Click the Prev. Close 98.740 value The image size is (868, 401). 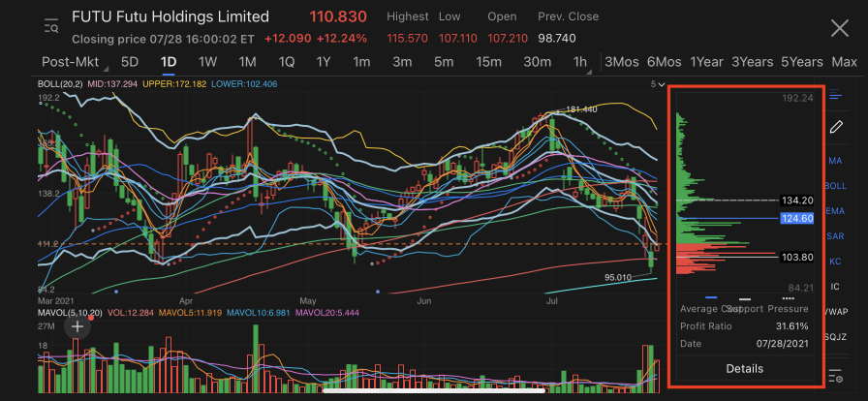click(x=557, y=38)
